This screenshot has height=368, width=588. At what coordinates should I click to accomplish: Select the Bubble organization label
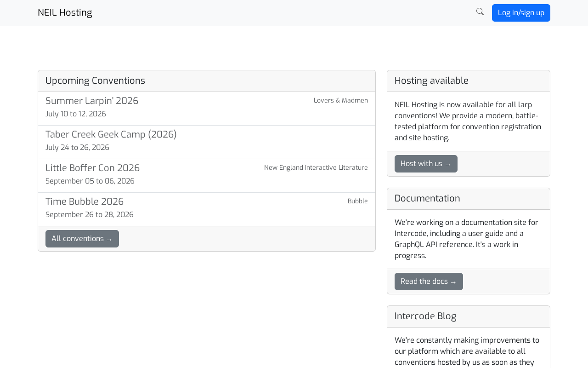point(358,201)
